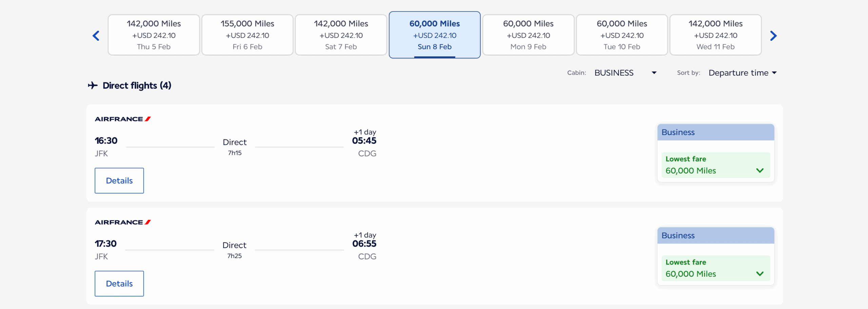
Task: Click the green chevron on the first Lowest fare
Action: pos(761,170)
